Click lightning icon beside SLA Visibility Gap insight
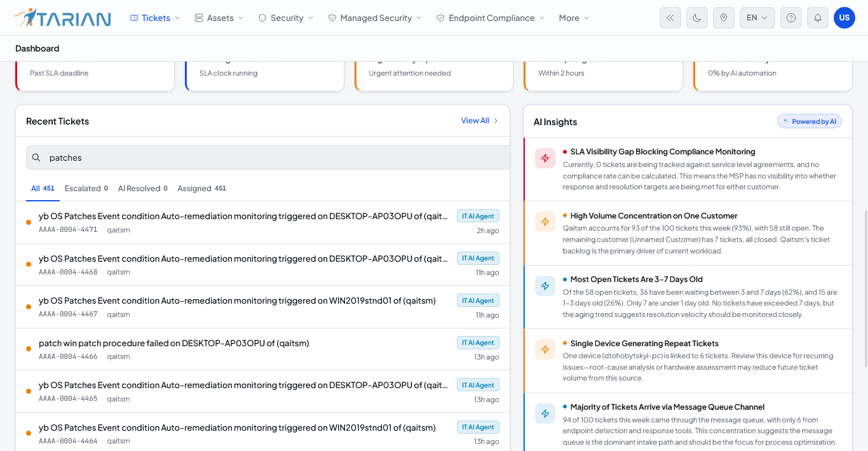The image size is (868, 451). [545, 158]
